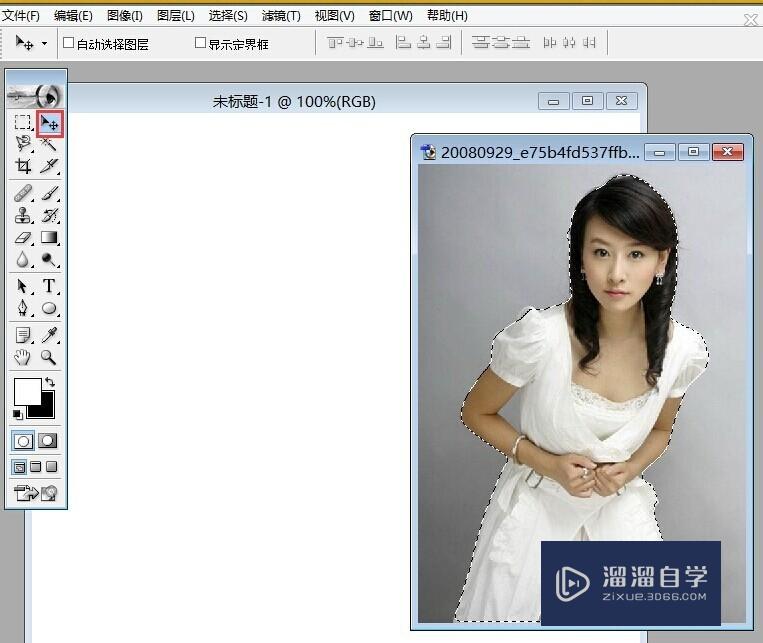Click distribute left edges button
Image resolution: width=763 pixels, height=643 pixels.
coord(549,43)
